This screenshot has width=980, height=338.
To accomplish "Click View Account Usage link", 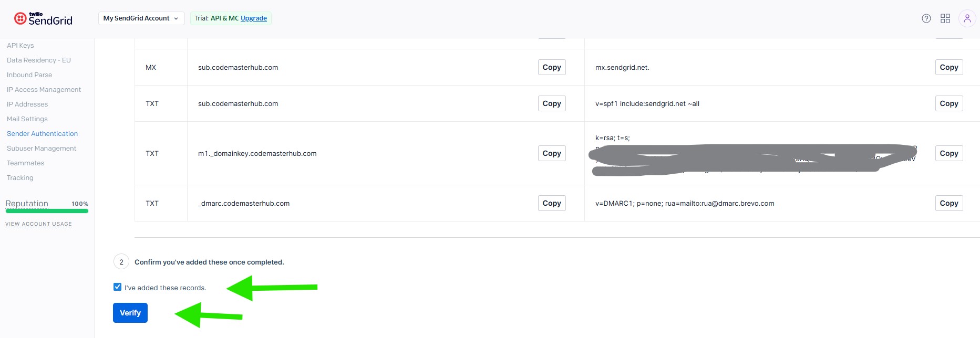I will coord(38,224).
